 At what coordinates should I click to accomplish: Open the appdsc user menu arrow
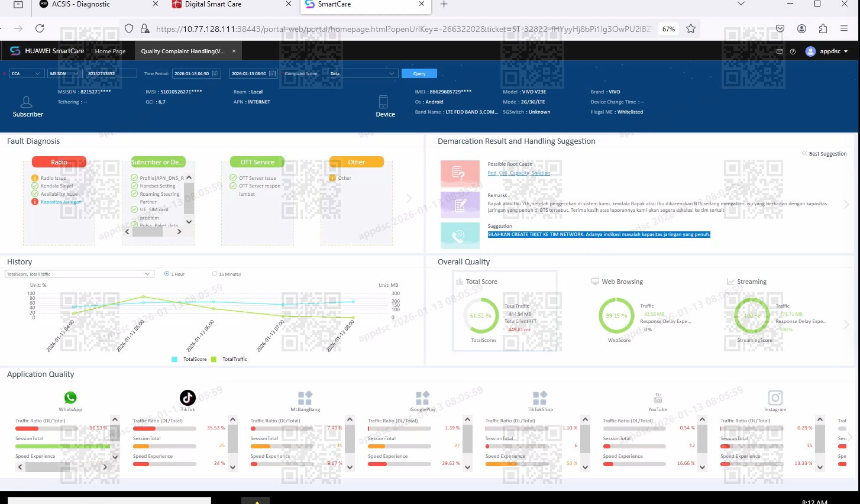pos(845,51)
